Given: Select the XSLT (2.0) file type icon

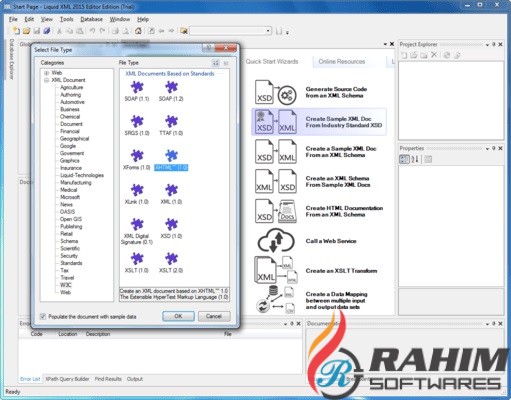Looking at the screenshot, I should click(171, 259).
